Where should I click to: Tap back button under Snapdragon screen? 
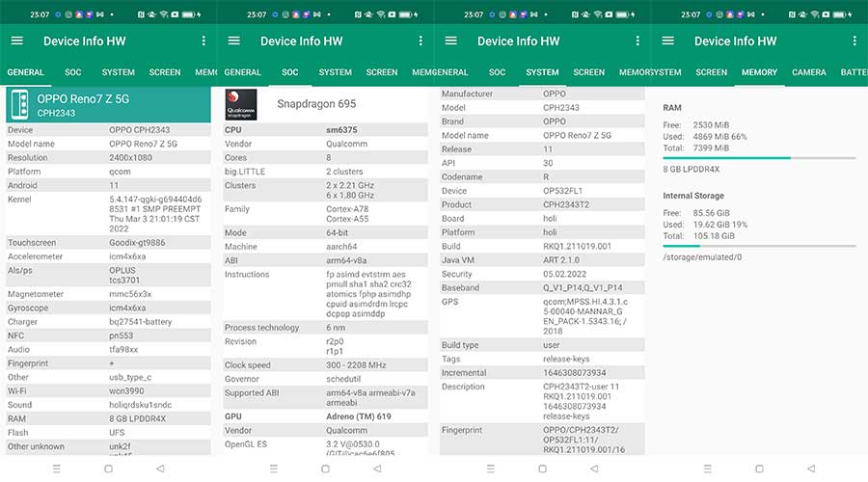[377, 469]
